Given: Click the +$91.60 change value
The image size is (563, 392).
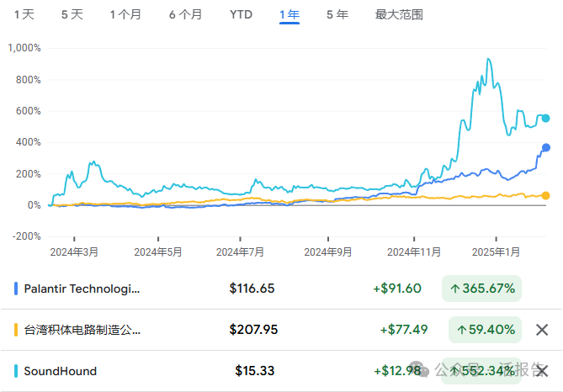Looking at the screenshot, I should (x=397, y=289).
